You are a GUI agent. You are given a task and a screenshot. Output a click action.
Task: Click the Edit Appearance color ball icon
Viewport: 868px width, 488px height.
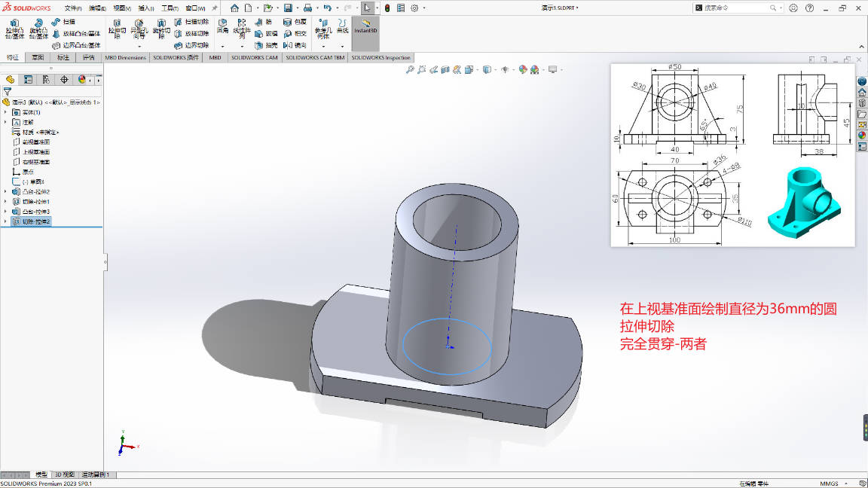(523, 70)
